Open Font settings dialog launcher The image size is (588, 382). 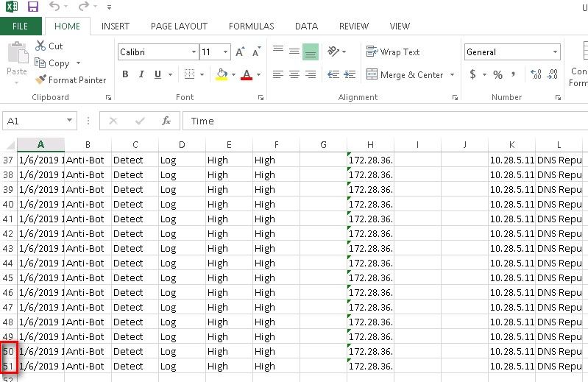(261, 97)
